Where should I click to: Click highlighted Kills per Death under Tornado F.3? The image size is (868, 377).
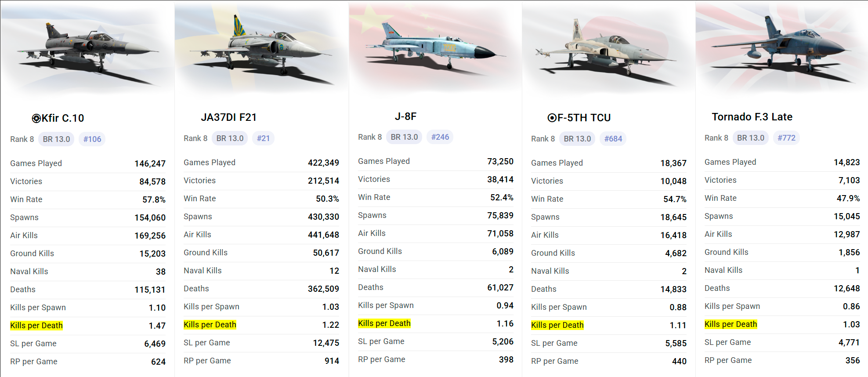[x=731, y=324]
